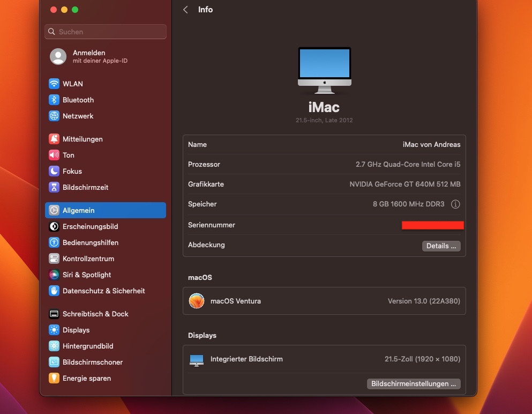Click the Integrierter Bildschirm monitor icon
The width and height of the screenshot is (532, 414).
pos(197,360)
